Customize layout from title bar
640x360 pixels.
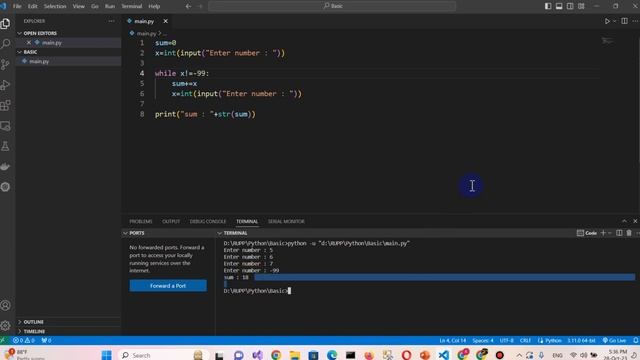[581, 6]
